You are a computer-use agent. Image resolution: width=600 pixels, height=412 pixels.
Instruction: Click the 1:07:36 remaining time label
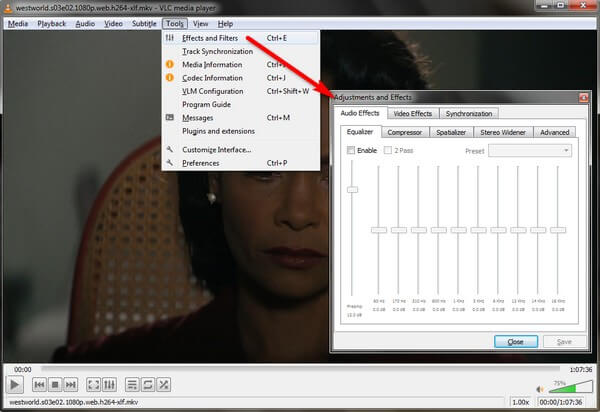pos(580,370)
